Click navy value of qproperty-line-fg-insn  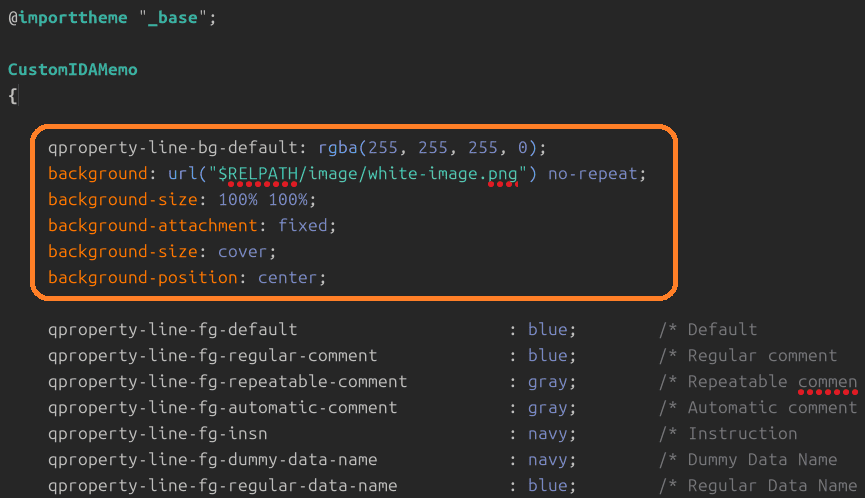548,433
